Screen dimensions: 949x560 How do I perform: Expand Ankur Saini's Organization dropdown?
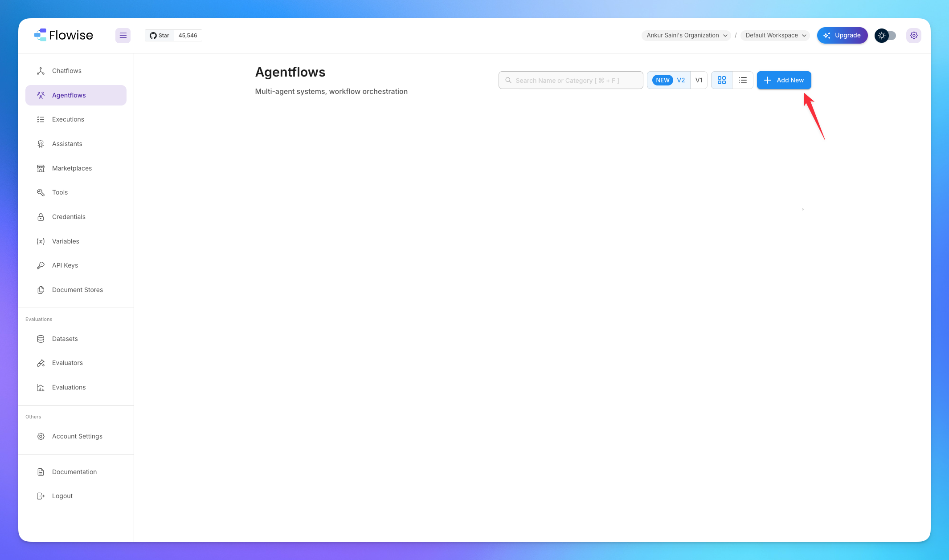click(x=686, y=36)
